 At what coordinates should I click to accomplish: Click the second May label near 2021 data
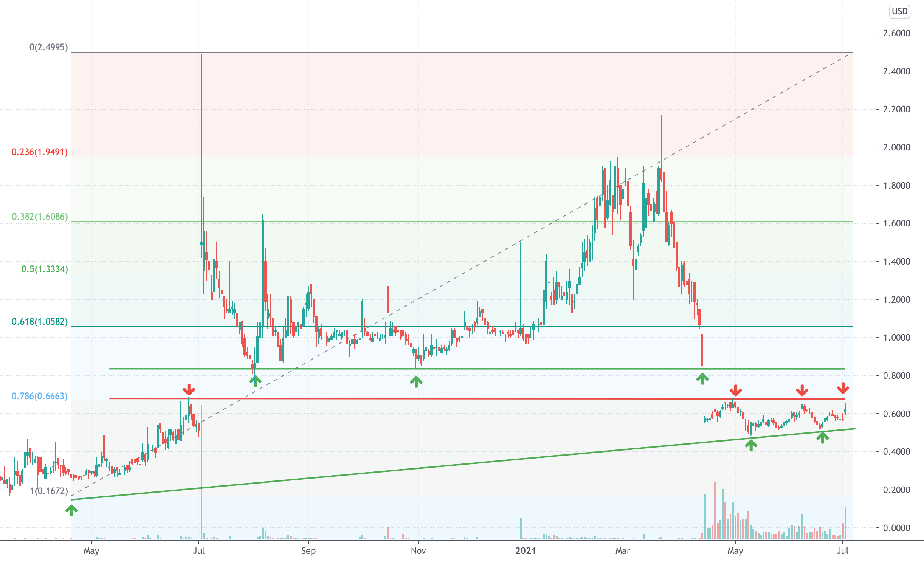(735, 551)
